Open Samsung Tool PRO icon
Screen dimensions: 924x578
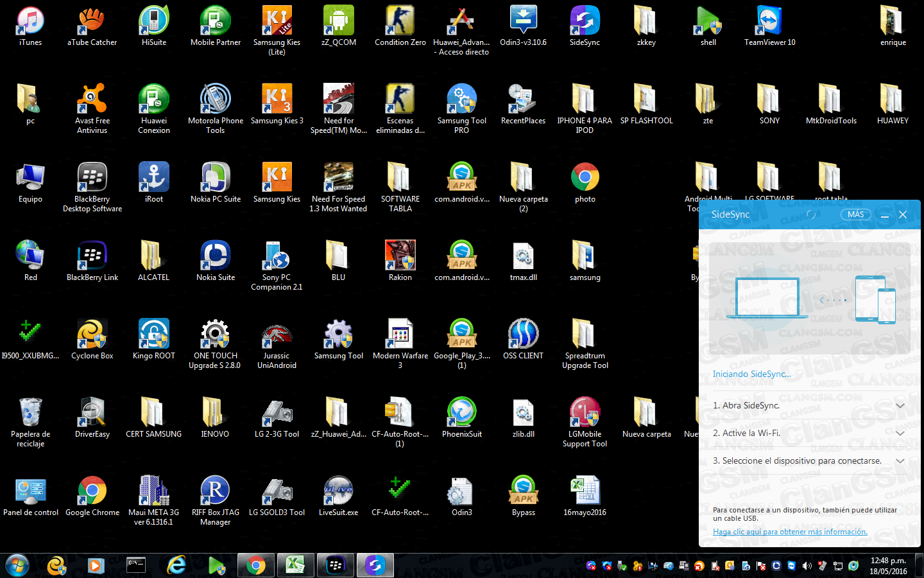[462, 109]
